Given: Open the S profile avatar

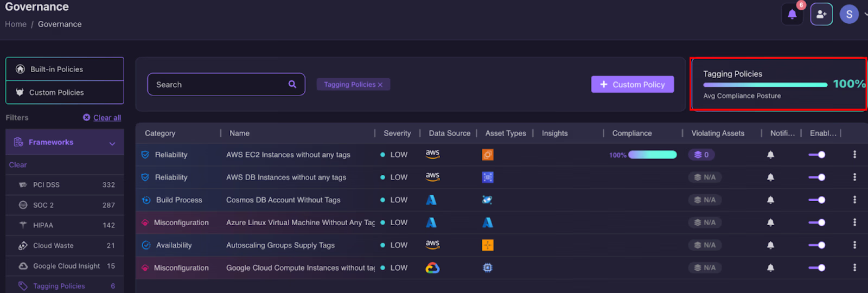Looking at the screenshot, I should coord(849,15).
